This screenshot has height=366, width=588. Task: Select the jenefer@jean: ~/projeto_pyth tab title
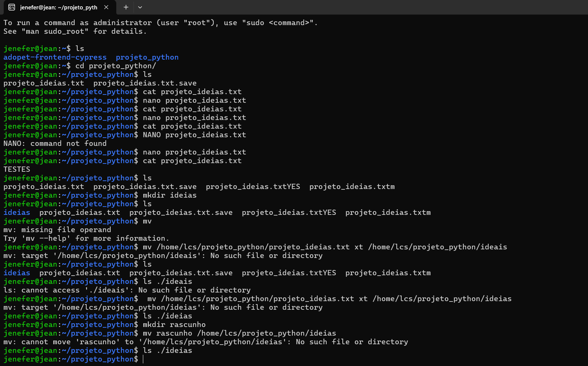pos(58,7)
